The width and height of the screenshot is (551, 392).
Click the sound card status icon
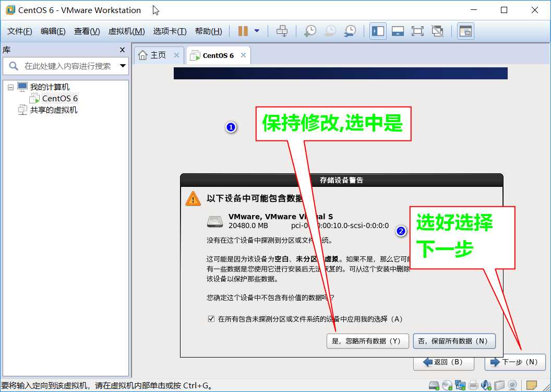coord(486,386)
